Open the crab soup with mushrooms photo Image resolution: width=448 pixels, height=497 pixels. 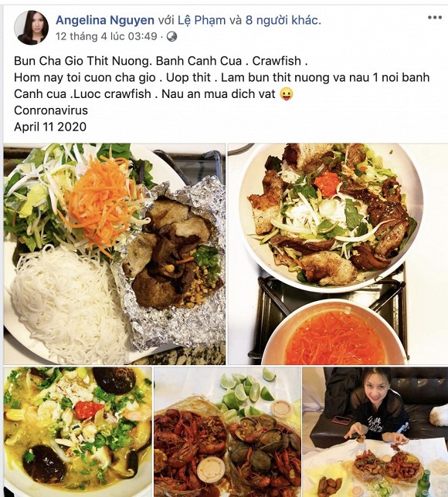pos(78,432)
